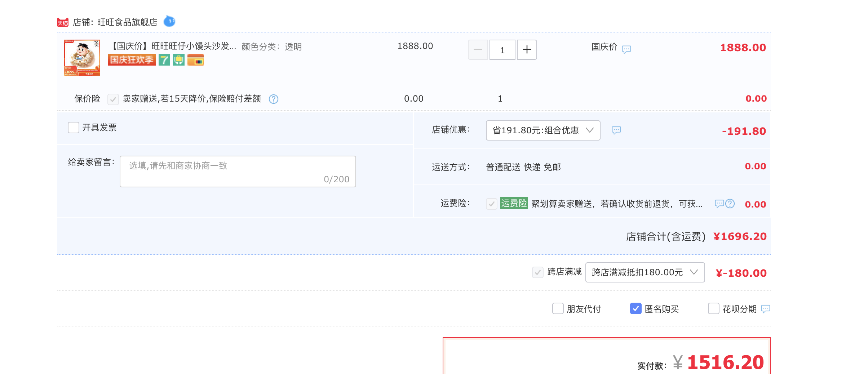Image resolution: width=868 pixels, height=374 pixels.
Task: Click the 给卖家留言 message field
Action: coord(238,172)
